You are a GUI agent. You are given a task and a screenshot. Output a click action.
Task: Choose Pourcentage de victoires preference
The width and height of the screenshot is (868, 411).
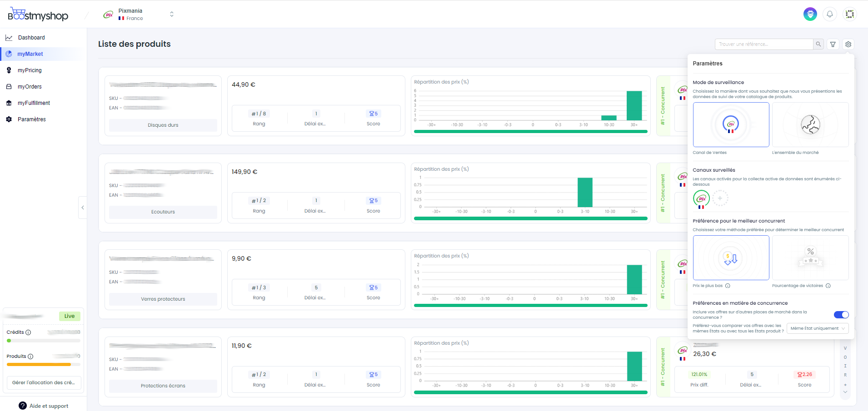(x=810, y=257)
